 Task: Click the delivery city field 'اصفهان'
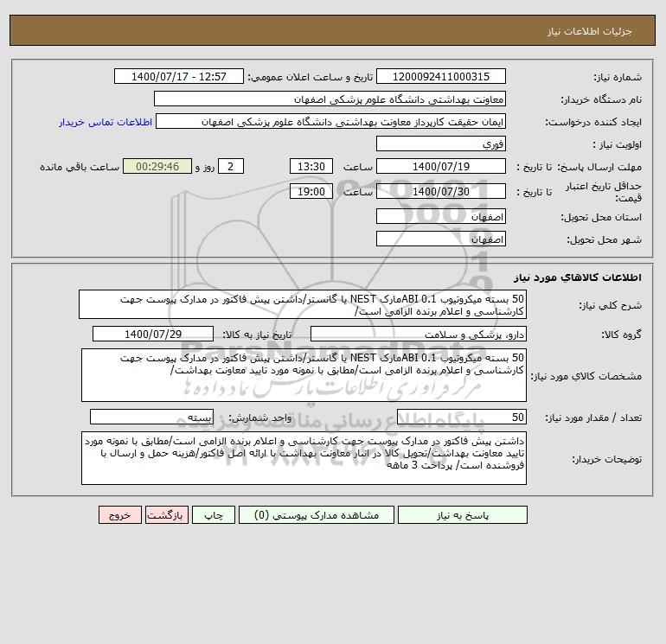pos(441,239)
